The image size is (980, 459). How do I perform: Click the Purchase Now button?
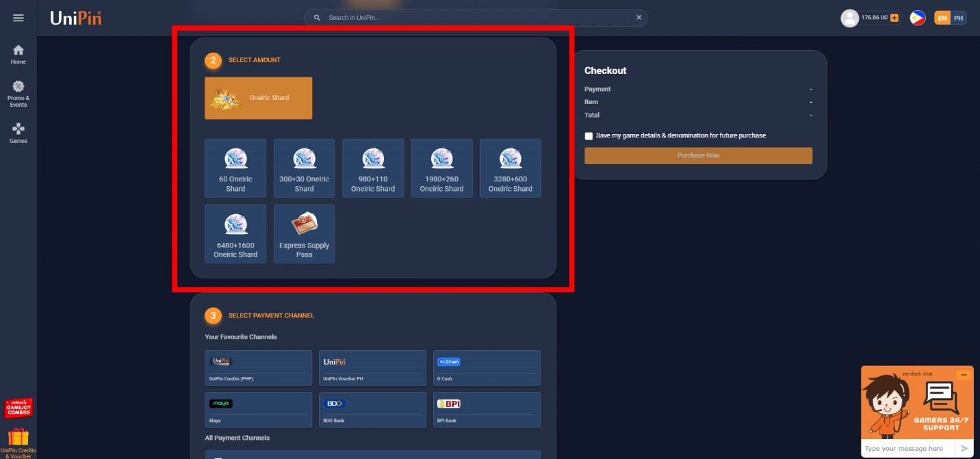[698, 155]
